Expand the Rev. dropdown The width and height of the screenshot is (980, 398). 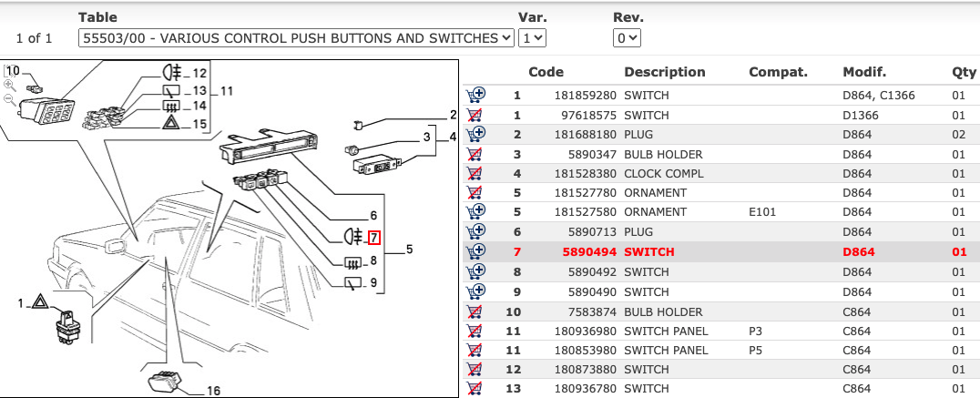tap(628, 37)
